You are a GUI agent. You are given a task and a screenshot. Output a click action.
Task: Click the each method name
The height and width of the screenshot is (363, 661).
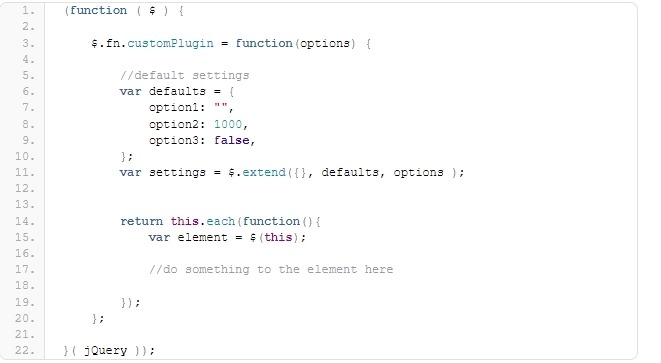[x=220, y=221]
